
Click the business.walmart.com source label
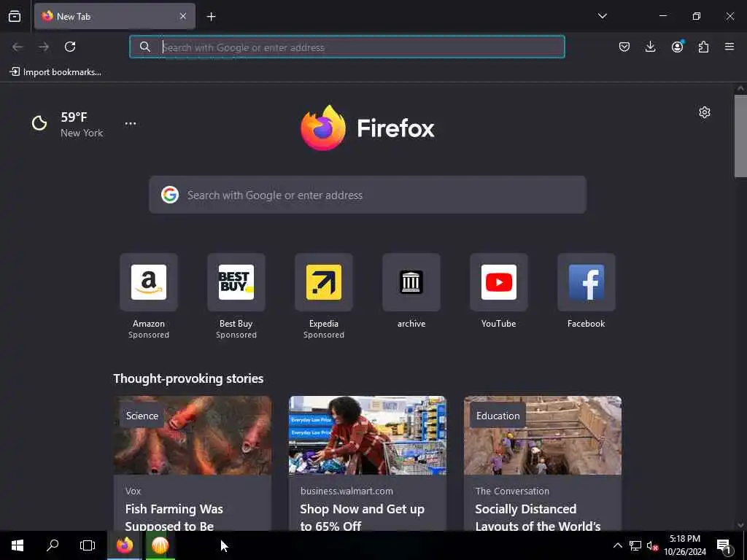pos(347,491)
